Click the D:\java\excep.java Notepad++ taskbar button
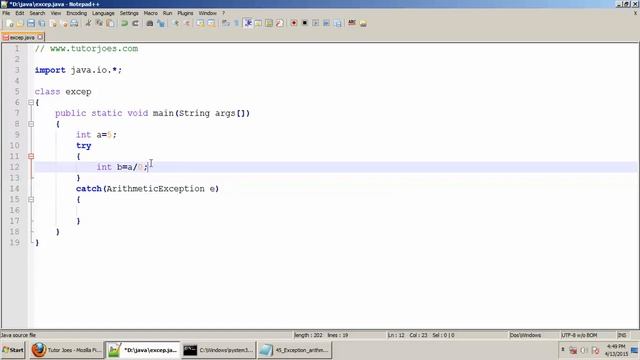This screenshot has width=640, height=360. click(x=142, y=350)
